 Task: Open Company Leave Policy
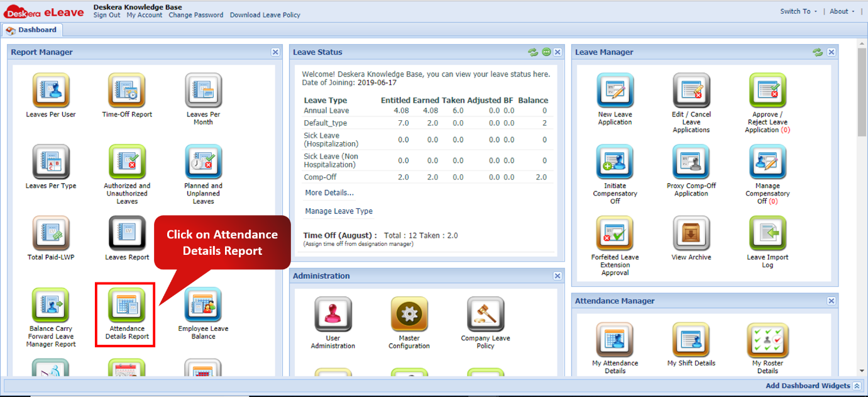485,315
